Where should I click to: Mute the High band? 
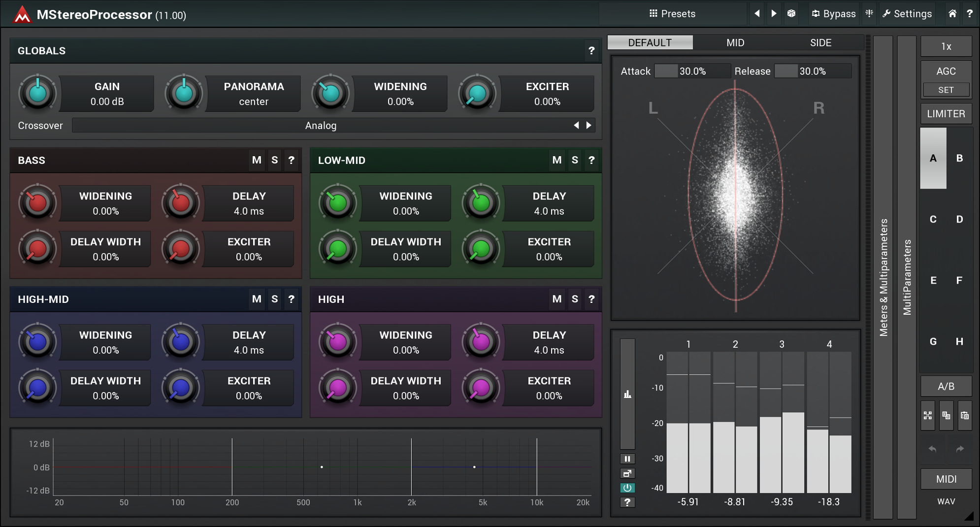coord(557,299)
